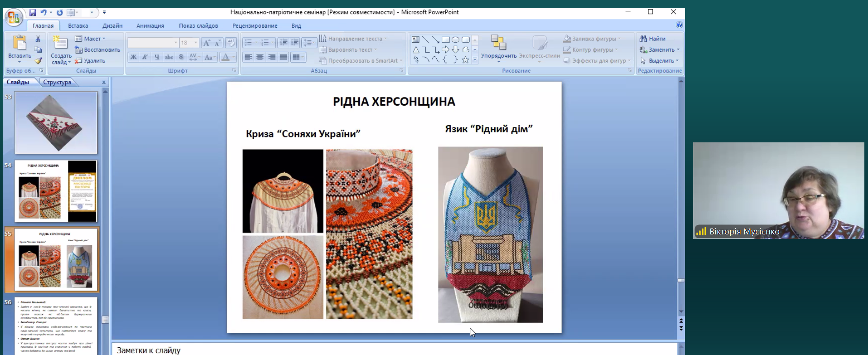Pick the rectangle shape in the shapes gallery
The height and width of the screenshot is (355, 868).
coord(446,39)
